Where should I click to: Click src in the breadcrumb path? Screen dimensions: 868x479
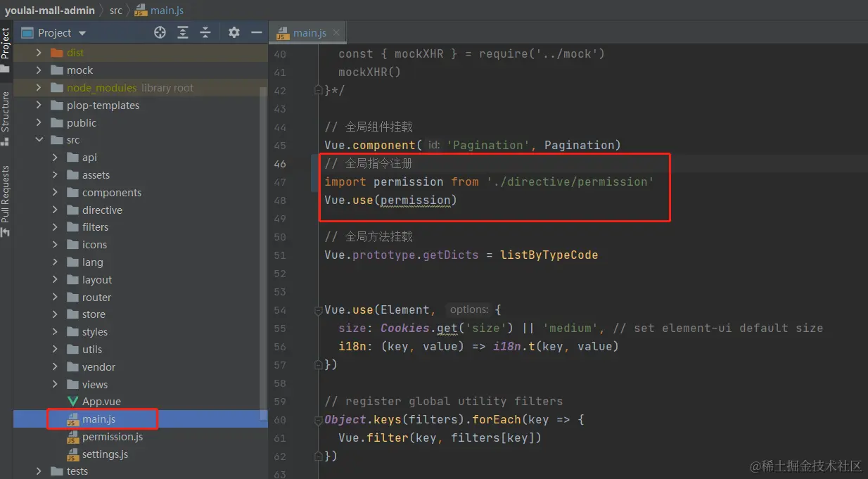coord(115,10)
